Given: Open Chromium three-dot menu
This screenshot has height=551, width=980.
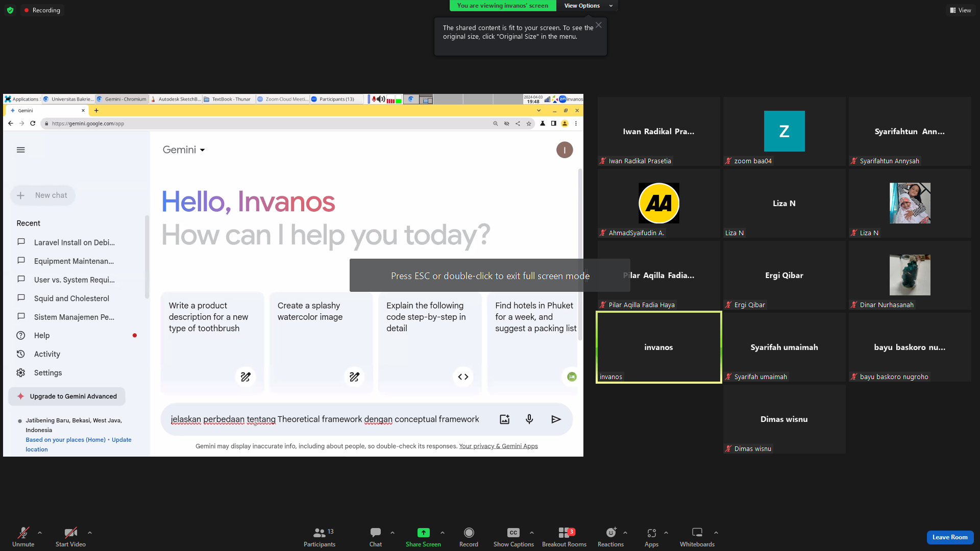Looking at the screenshot, I should [576, 123].
